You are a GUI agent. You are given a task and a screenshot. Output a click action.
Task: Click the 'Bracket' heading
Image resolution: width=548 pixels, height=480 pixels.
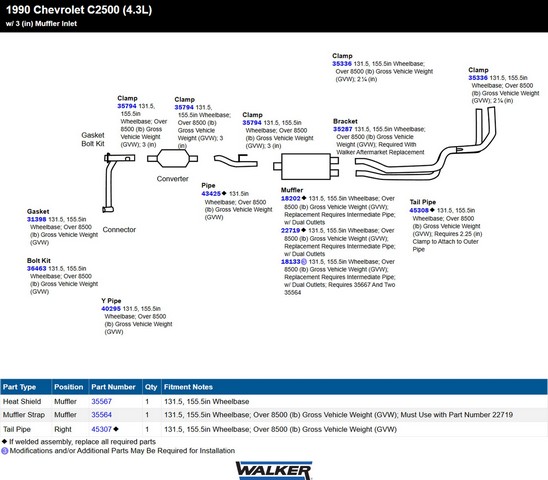(x=345, y=121)
